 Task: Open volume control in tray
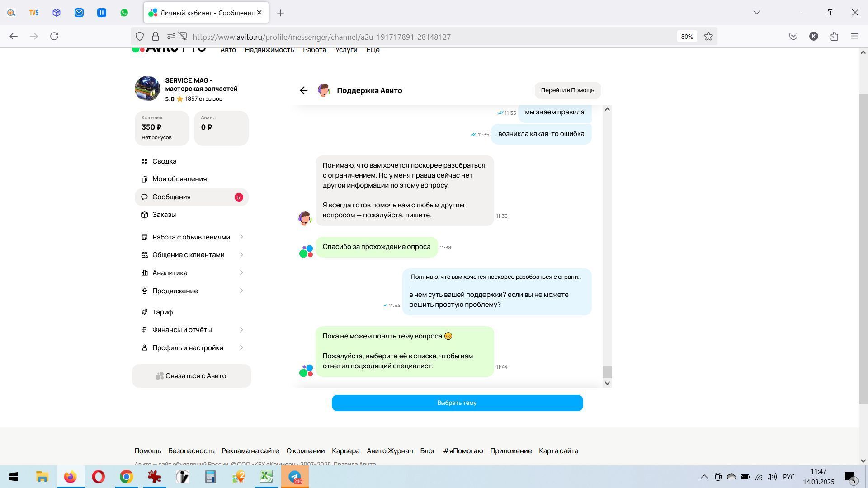coord(772,477)
